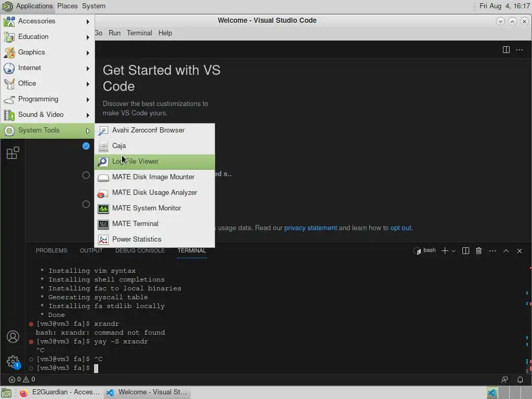Image resolution: width=532 pixels, height=399 pixels.
Task: Open the Help menu
Action: pos(165,33)
